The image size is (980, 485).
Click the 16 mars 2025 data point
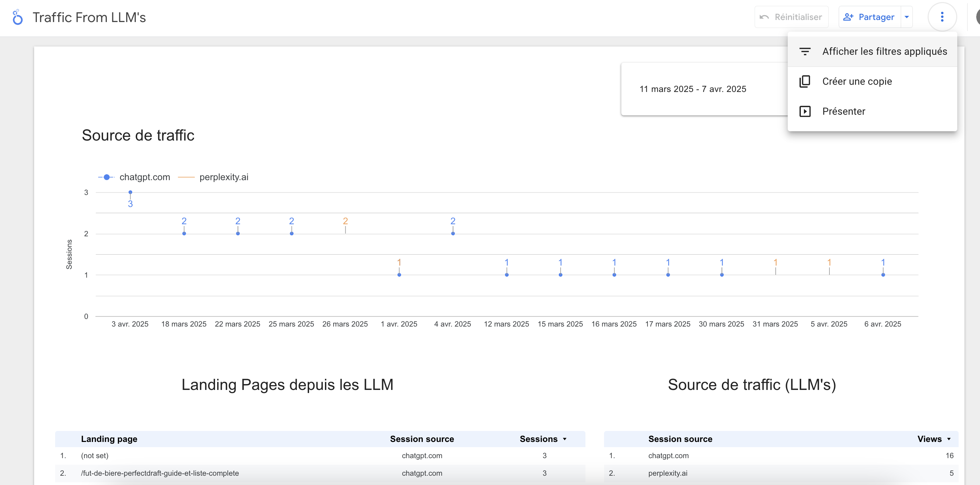coord(614,275)
